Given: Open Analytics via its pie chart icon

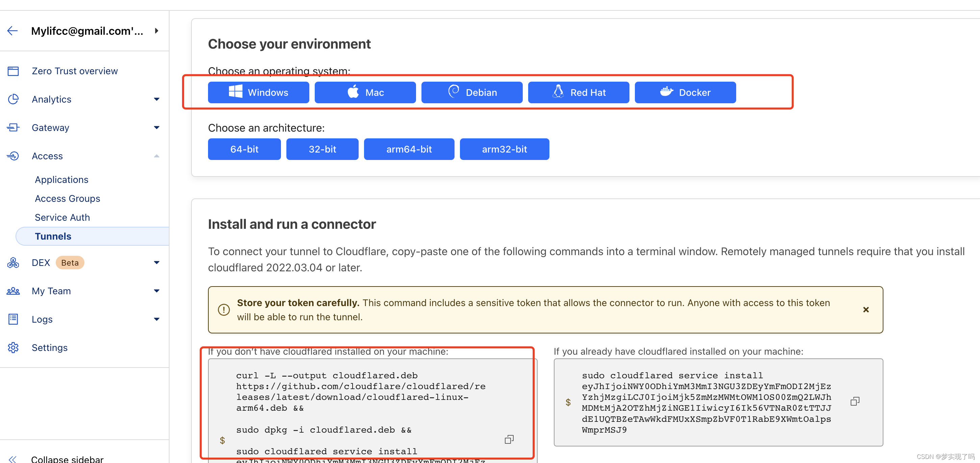Looking at the screenshot, I should (13, 99).
